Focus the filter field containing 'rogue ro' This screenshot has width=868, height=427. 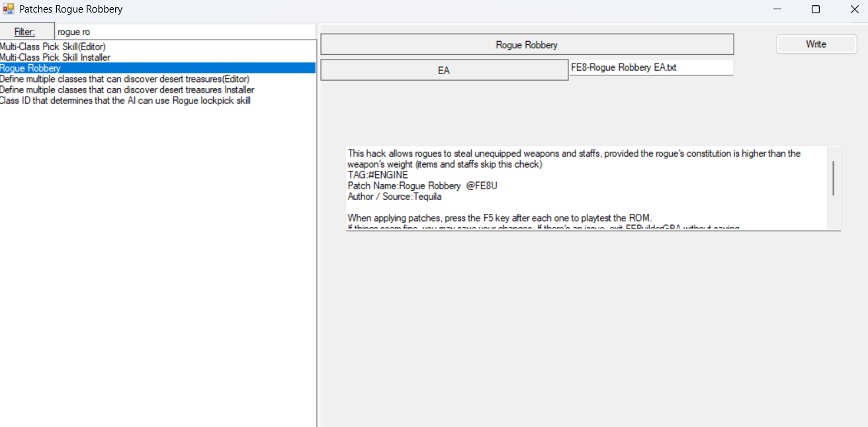point(184,32)
